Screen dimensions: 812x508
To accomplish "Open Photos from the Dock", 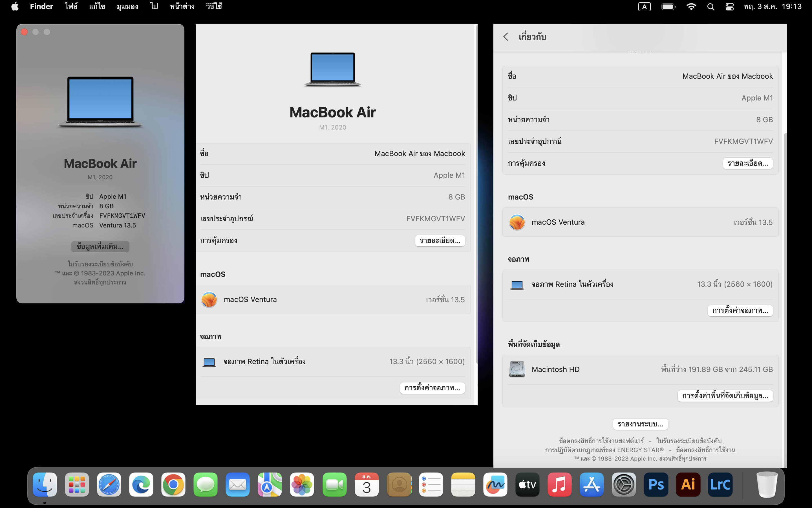I will pos(302,485).
